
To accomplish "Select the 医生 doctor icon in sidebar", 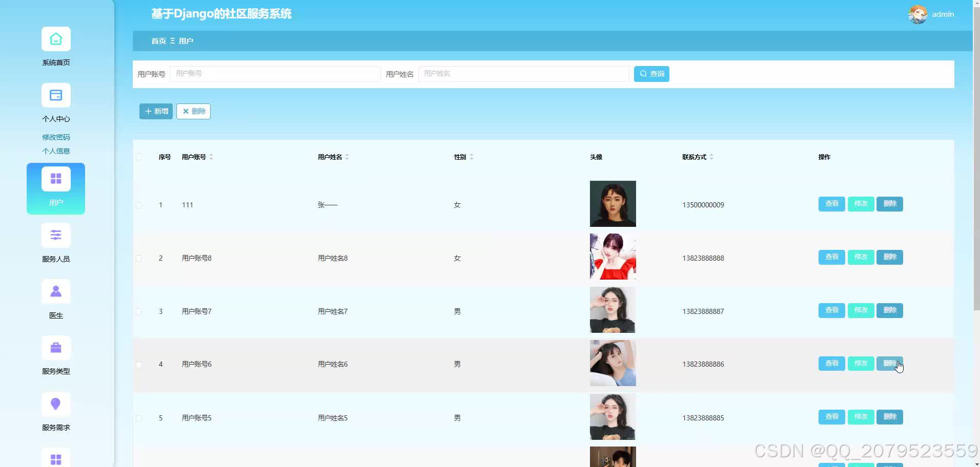I will coord(55,291).
